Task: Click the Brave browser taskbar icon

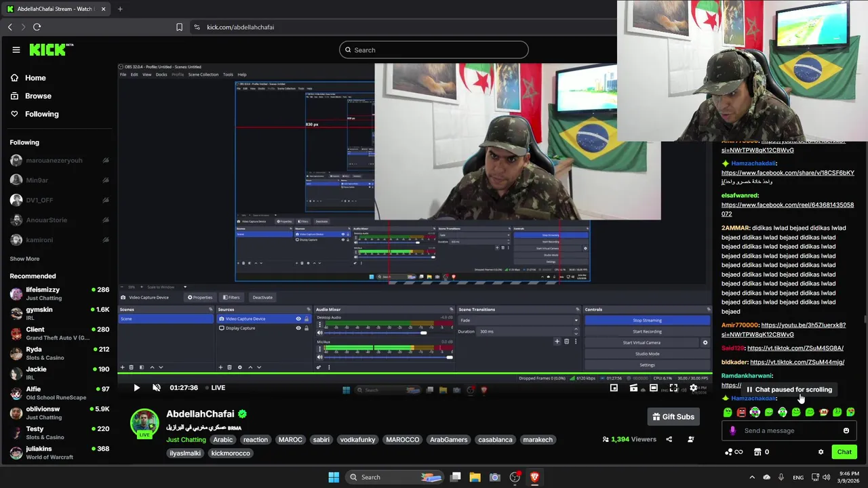Action: (x=534, y=477)
